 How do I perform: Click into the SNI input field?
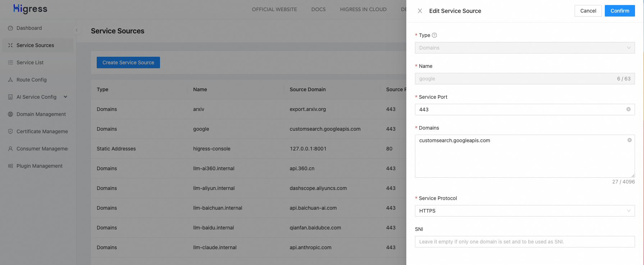(525, 242)
